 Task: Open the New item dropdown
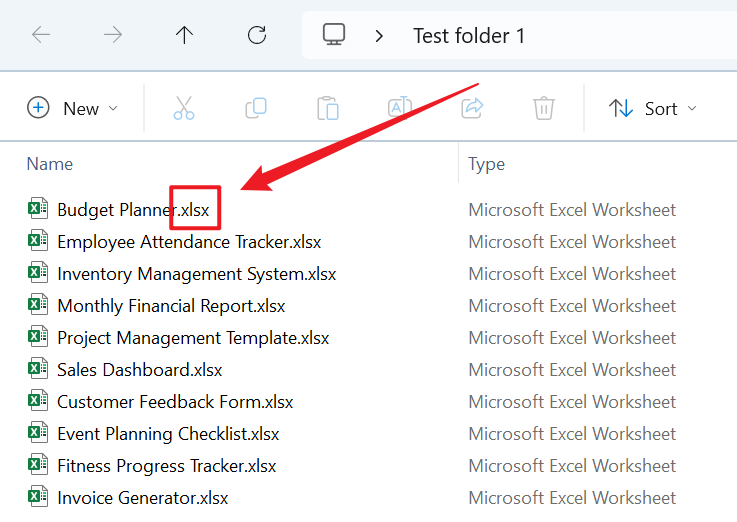point(73,108)
